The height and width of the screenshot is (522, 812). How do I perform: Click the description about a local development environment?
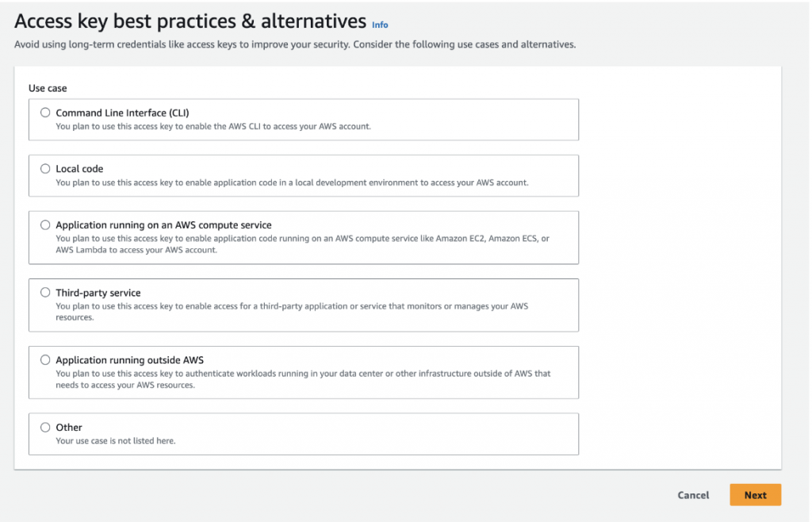pos(292,182)
